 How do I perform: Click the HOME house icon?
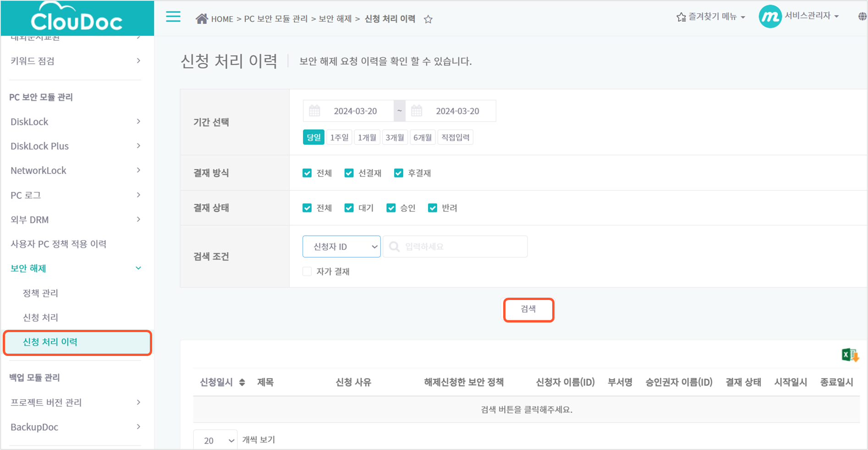pos(202,19)
